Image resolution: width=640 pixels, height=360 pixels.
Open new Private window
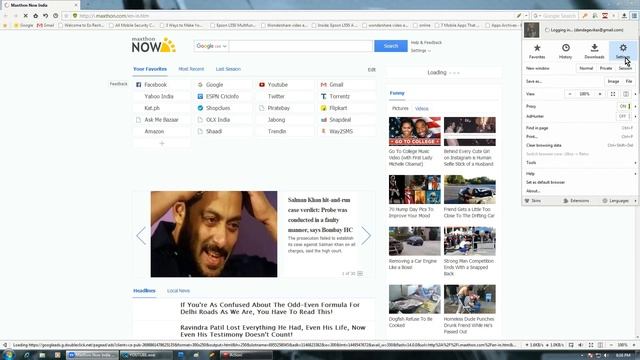(x=606, y=68)
